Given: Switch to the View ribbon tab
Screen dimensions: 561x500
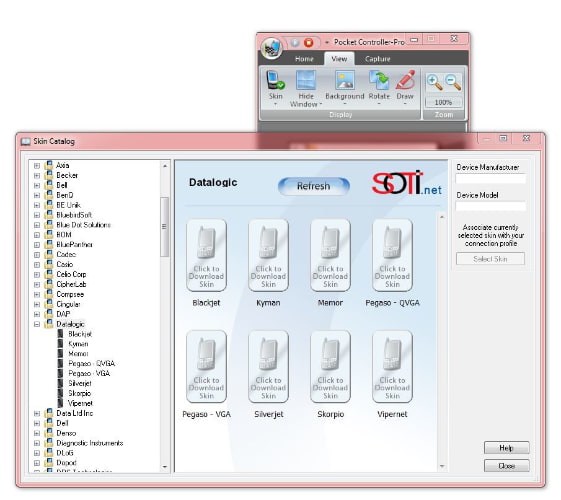Looking at the screenshot, I should [x=339, y=59].
